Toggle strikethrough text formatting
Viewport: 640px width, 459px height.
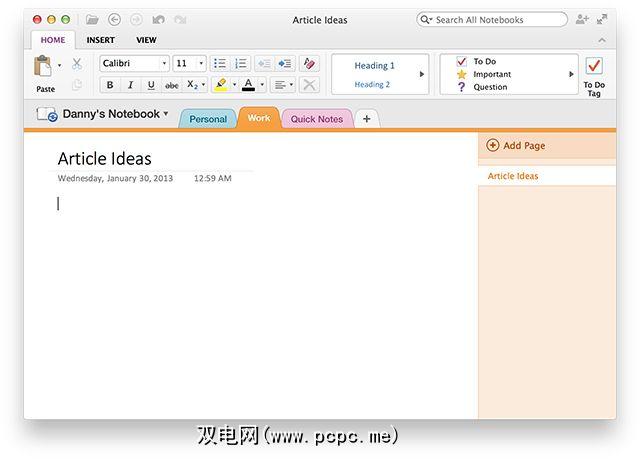coord(172,85)
